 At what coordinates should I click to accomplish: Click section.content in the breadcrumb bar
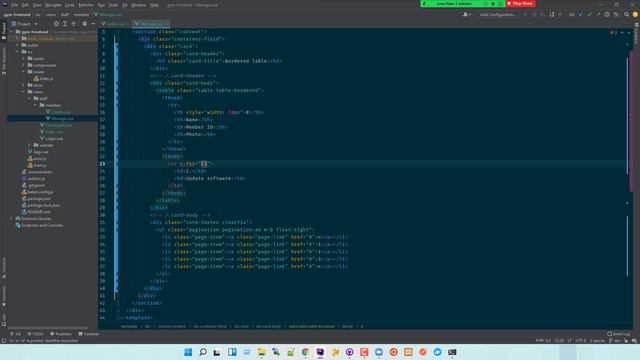172,326
